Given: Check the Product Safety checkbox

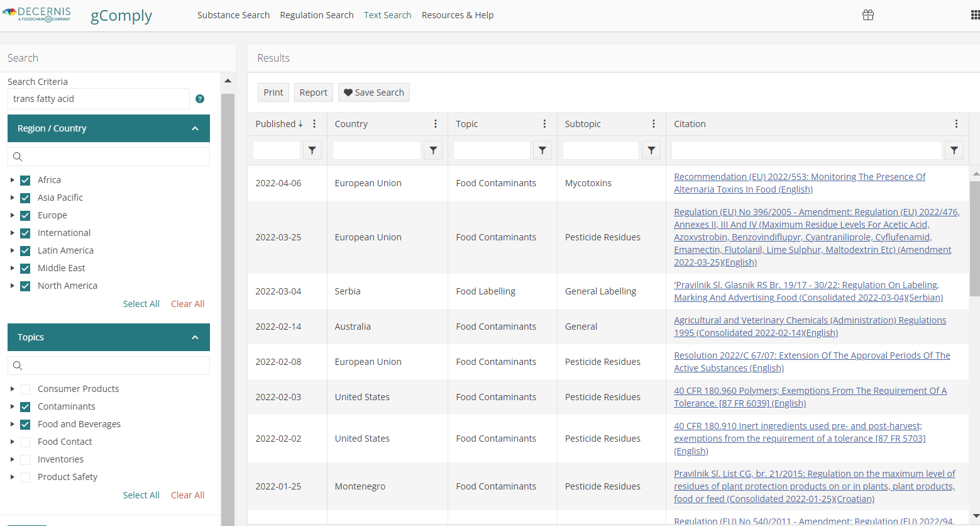Looking at the screenshot, I should coord(25,478).
